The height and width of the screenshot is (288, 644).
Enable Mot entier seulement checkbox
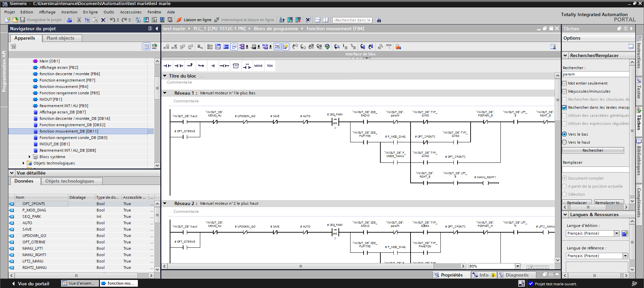click(x=565, y=83)
